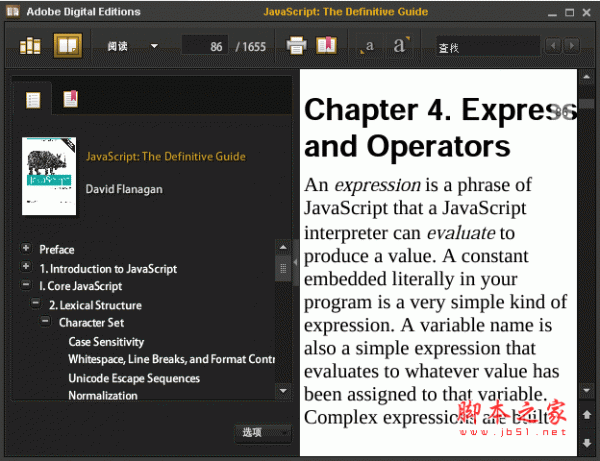600x461 pixels.
Task: Jump to 2. Lexical Structure
Action: pos(95,305)
